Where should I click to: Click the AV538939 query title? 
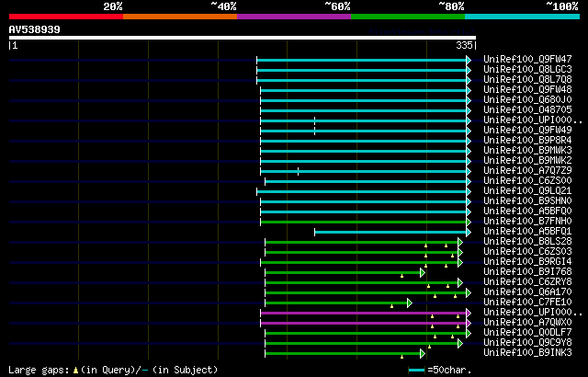point(35,29)
